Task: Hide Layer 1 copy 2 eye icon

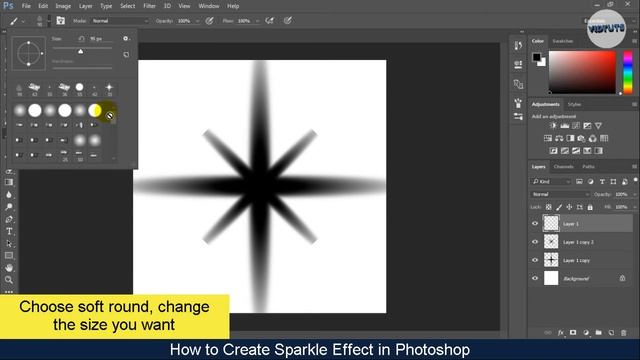Action: [x=535, y=242]
